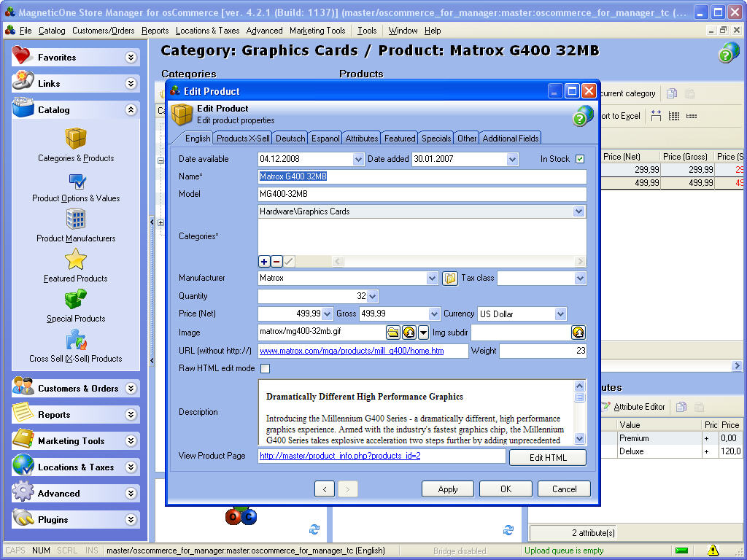Click the Img subdir upload icon
The image size is (747, 560).
pos(578,332)
